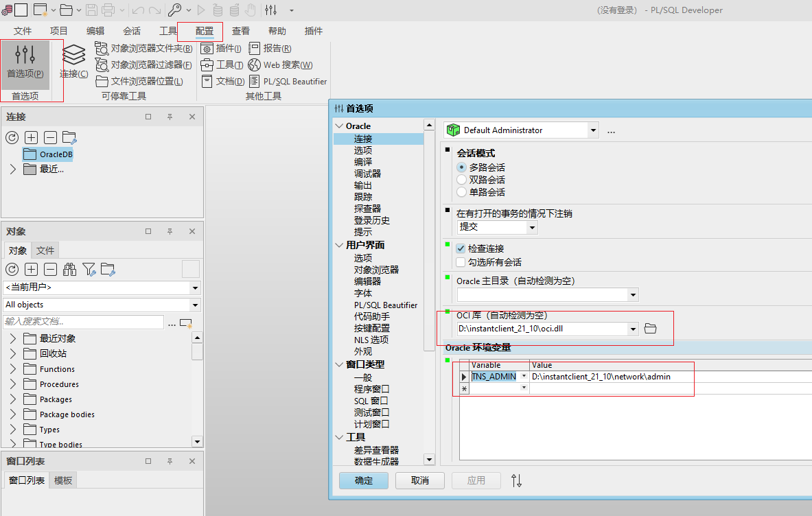Open All objects filter dropdown
This screenshot has width=812, height=516.
pos(195,305)
